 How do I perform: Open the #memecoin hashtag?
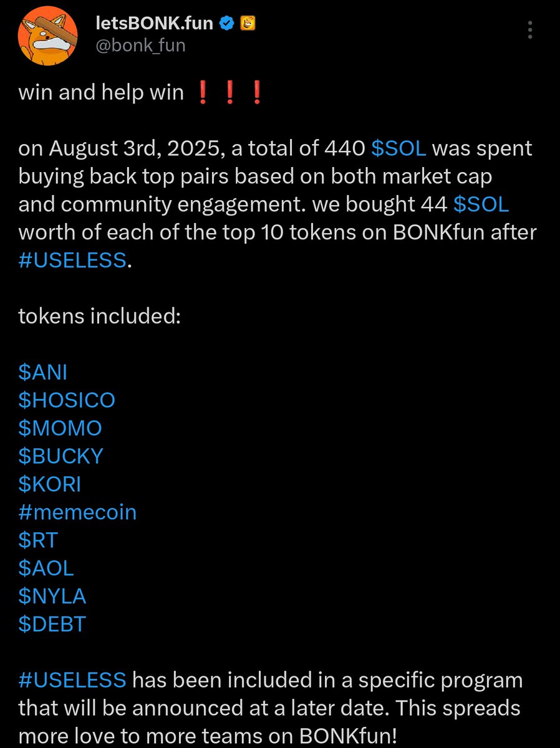click(x=77, y=512)
